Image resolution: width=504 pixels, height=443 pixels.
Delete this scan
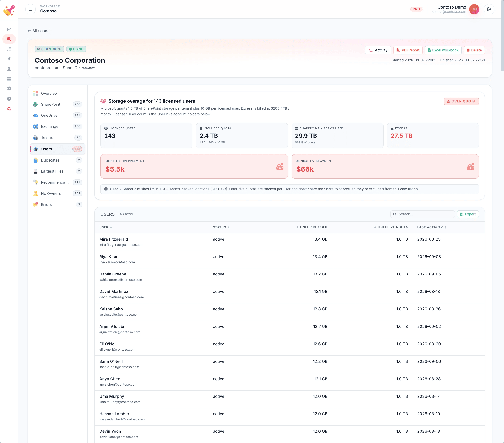474,50
